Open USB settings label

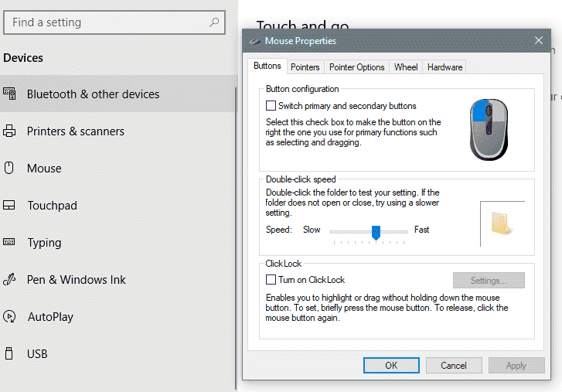pyautogui.click(x=37, y=353)
